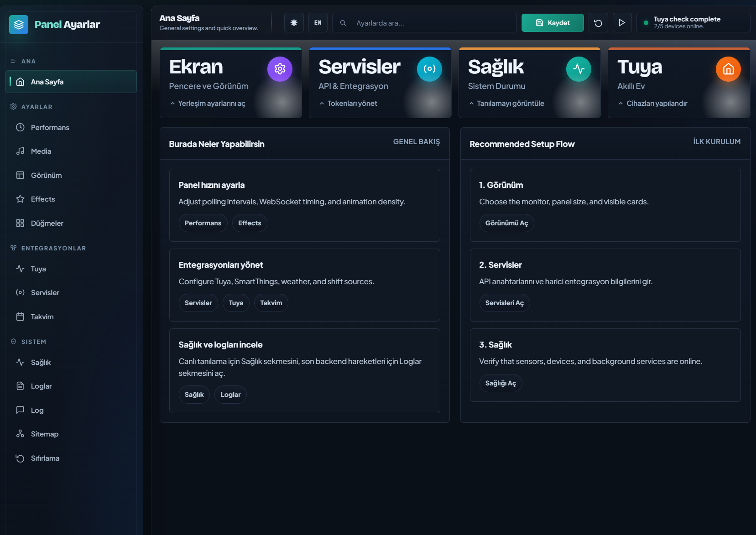756x535 pixels.
Task: Open Log in the sidebar
Action: 71,410
